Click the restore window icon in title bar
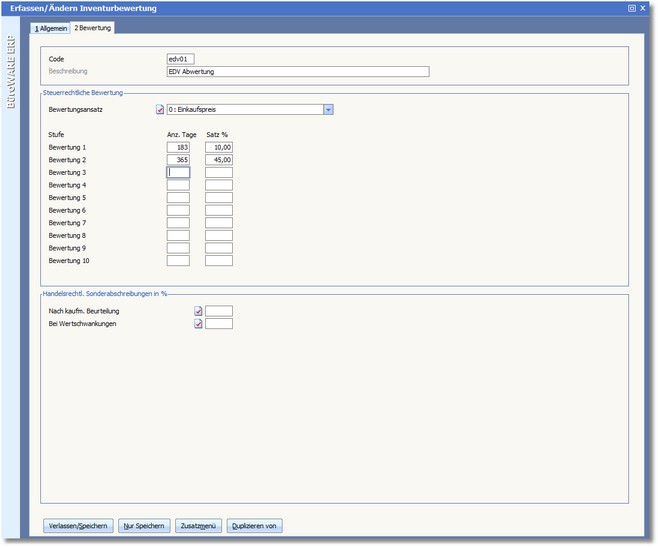The width and height of the screenshot is (658, 547). click(631, 8)
